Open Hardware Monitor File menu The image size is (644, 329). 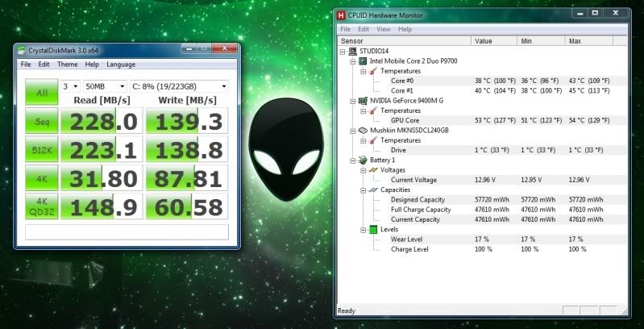(346, 29)
